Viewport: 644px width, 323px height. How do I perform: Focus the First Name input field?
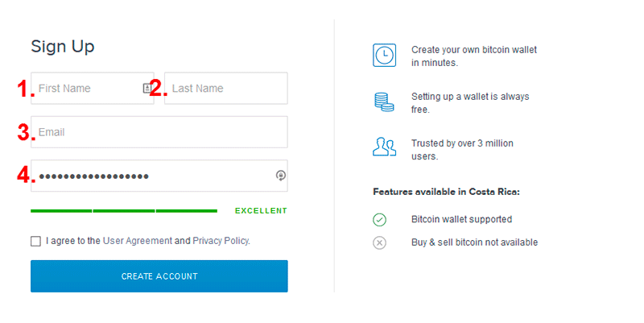coord(93,89)
